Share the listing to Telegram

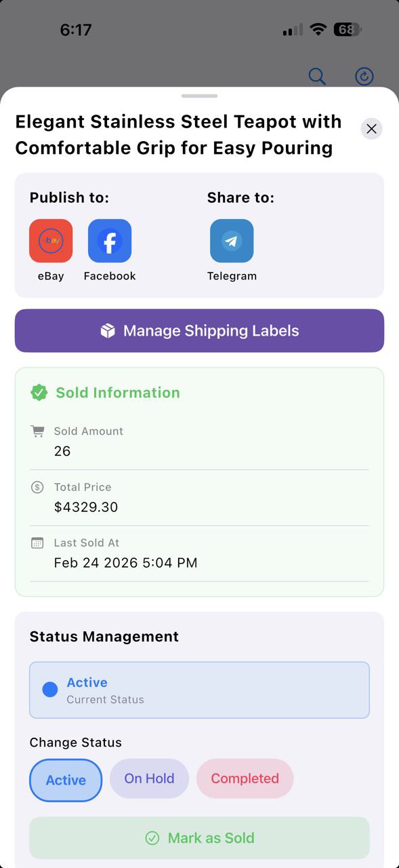click(x=232, y=241)
